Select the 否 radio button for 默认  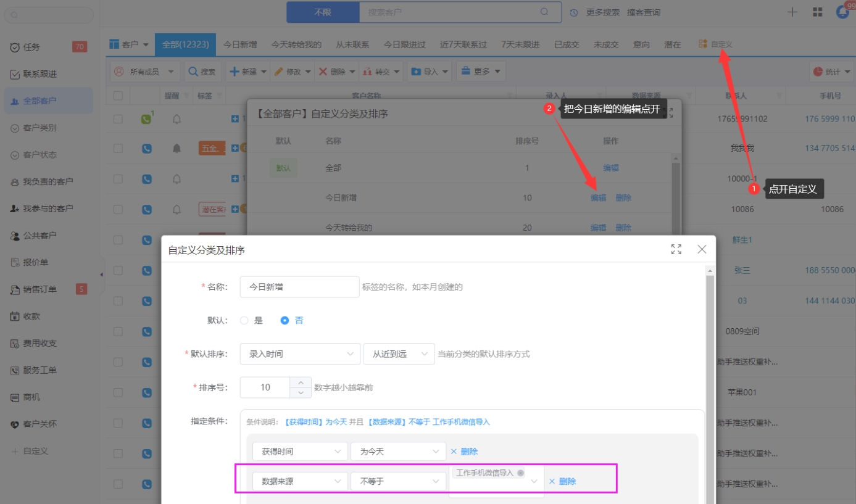pyautogui.click(x=285, y=321)
